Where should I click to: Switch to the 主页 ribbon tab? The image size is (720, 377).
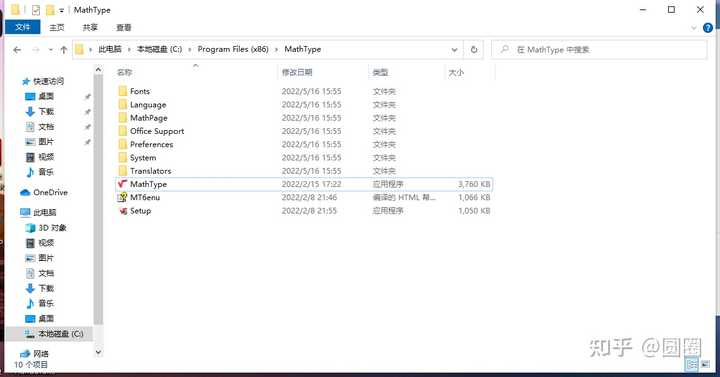click(x=57, y=28)
